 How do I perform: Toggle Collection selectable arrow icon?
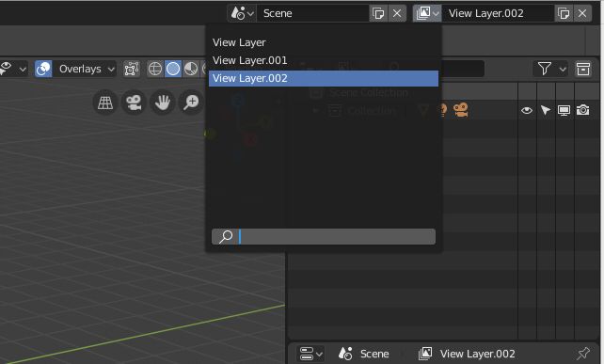546,111
